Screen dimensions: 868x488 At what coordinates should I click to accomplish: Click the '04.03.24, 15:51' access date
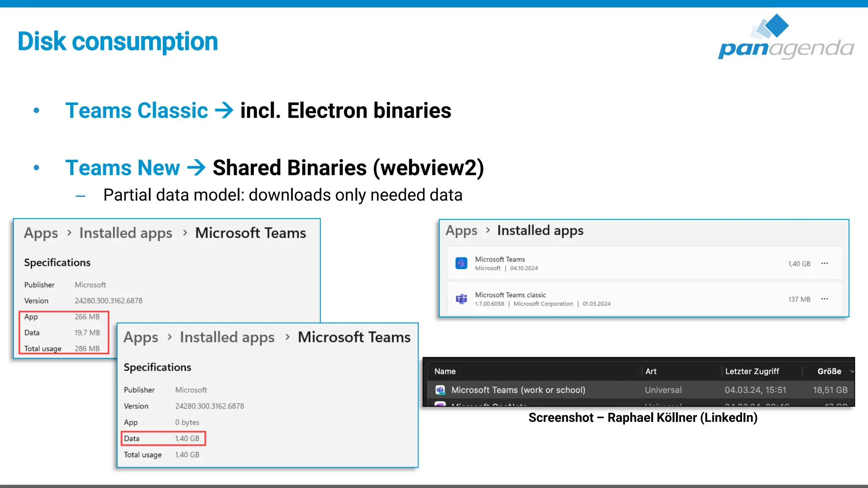pos(755,390)
